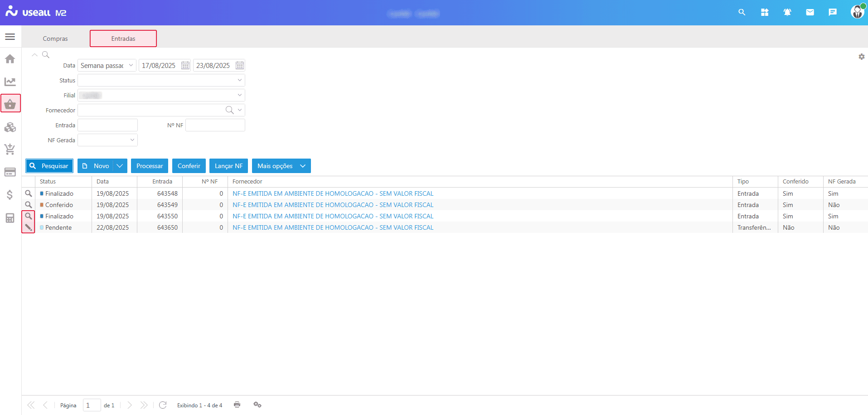Image resolution: width=868 pixels, height=415 pixels.
Task: Toggle the hamburger menu sidebar
Action: 10,37
